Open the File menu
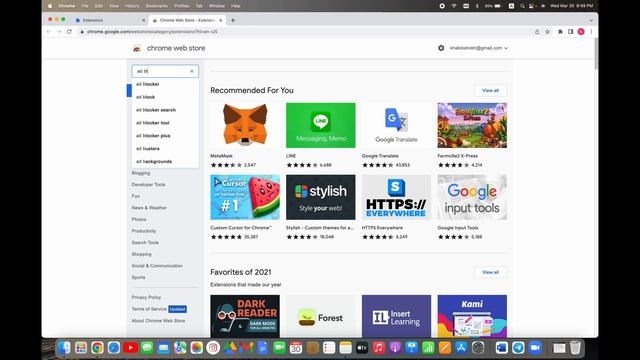The height and width of the screenshot is (360, 640). point(85,6)
